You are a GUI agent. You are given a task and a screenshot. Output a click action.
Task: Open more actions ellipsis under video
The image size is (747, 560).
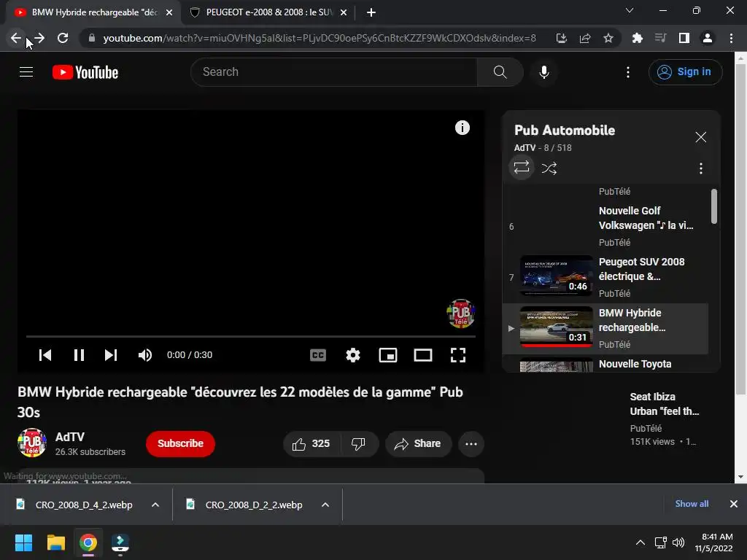click(471, 444)
